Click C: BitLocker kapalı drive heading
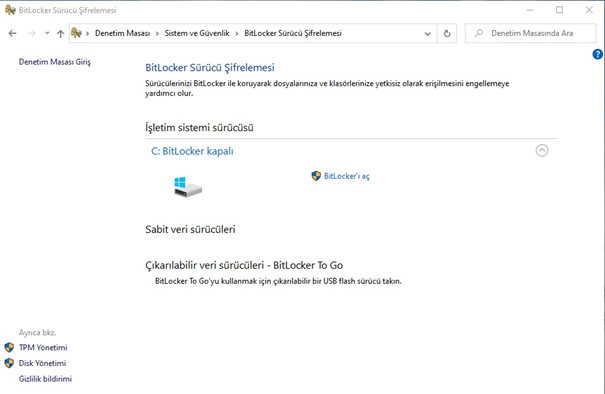Screen dimensions: 605x394 point(192,151)
